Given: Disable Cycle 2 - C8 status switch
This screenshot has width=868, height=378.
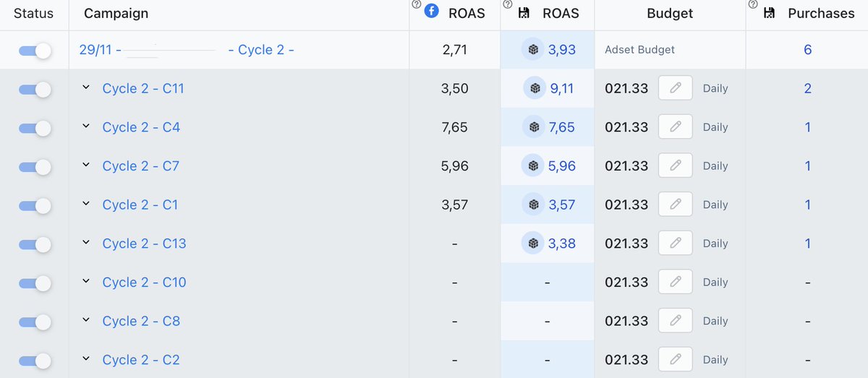Looking at the screenshot, I should click(x=35, y=321).
